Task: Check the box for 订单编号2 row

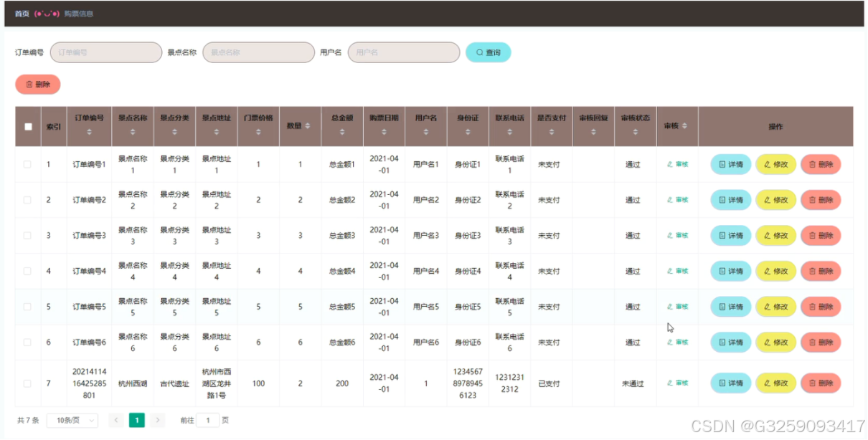Action: coord(27,200)
